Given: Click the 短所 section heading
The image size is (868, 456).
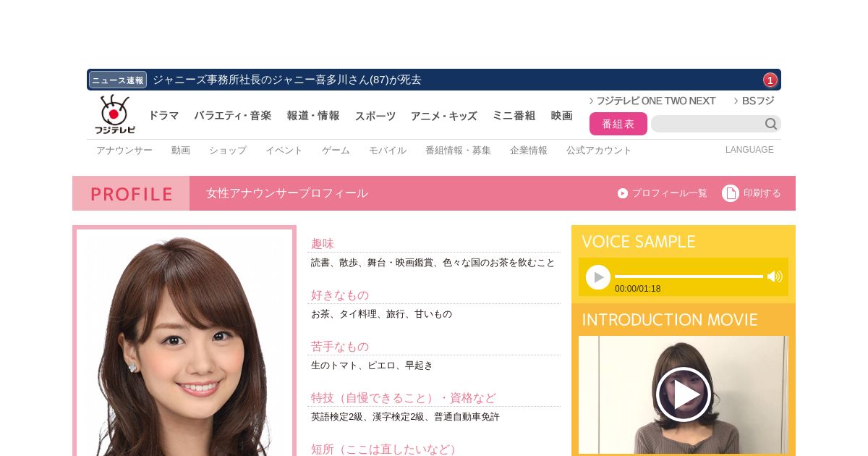Looking at the screenshot, I should click(386, 449).
